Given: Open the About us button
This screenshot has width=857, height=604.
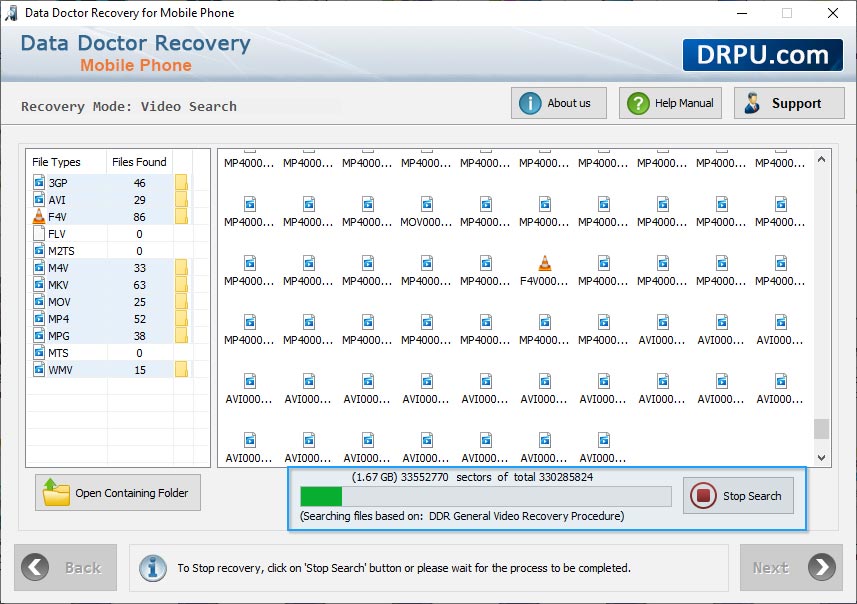Looking at the screenshot, I should [559, 103].
